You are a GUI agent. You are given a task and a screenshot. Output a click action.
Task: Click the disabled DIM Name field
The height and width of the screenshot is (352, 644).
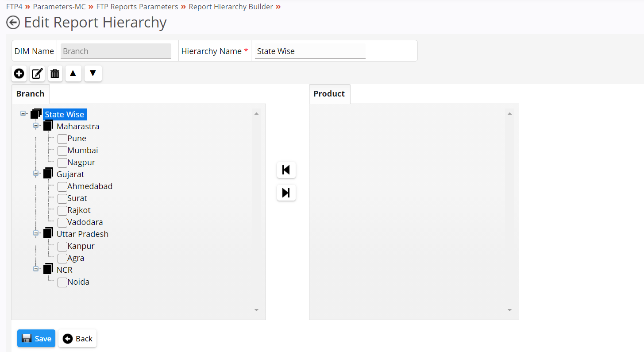tap(116, 51)
